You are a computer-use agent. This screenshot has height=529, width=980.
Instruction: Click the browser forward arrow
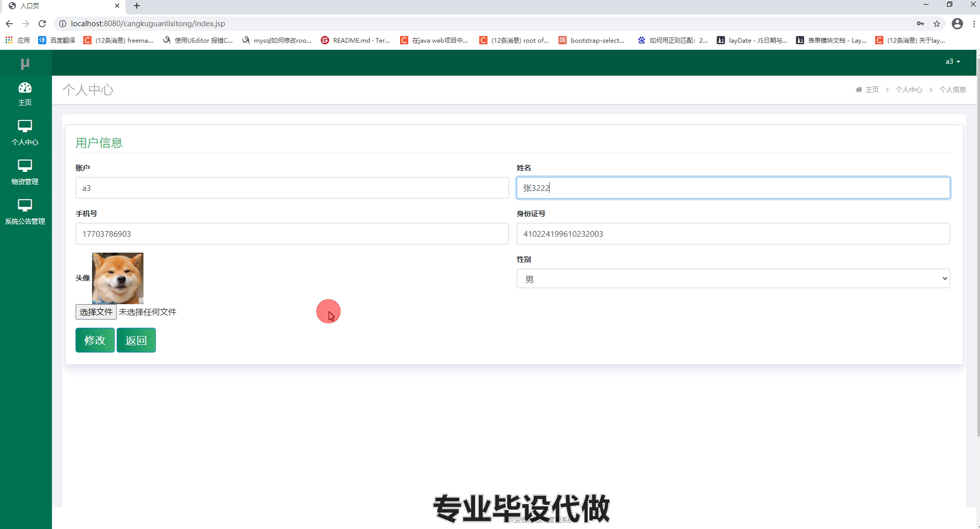click(x=26, y=24)
